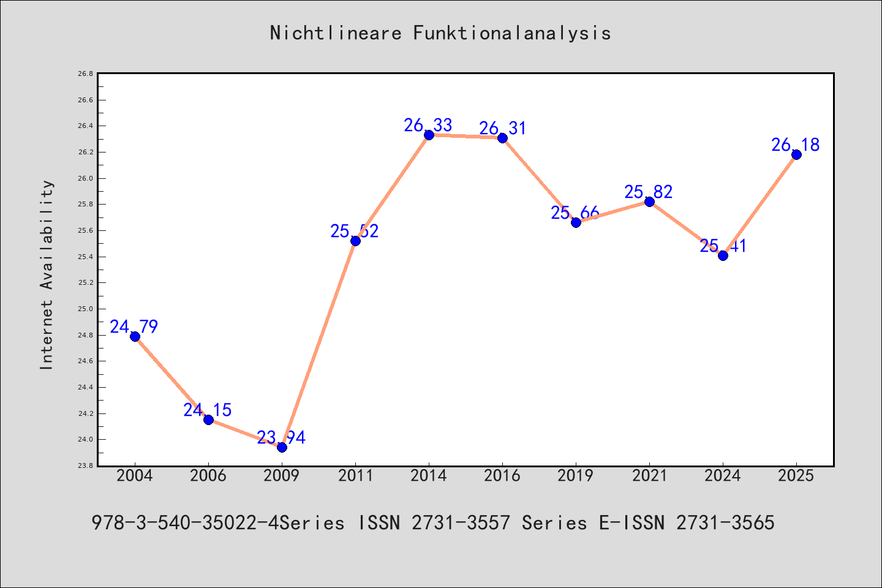This screenshot has width=882, height=588.
Task: Click the x-axis label 2006
Action: point(208,476)
